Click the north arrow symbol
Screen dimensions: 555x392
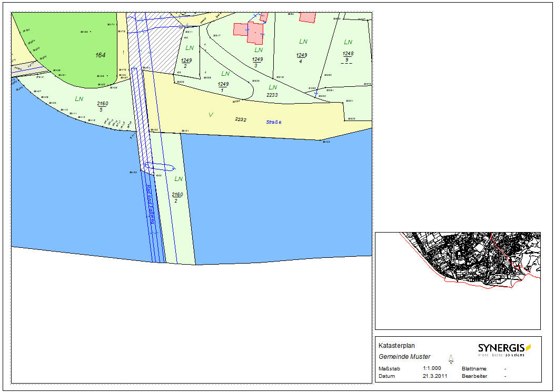coord(451,360)
